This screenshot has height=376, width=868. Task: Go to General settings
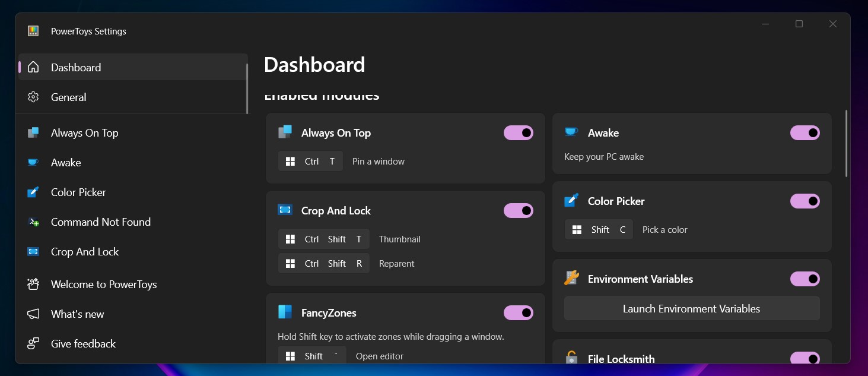(x=133, y=97)
